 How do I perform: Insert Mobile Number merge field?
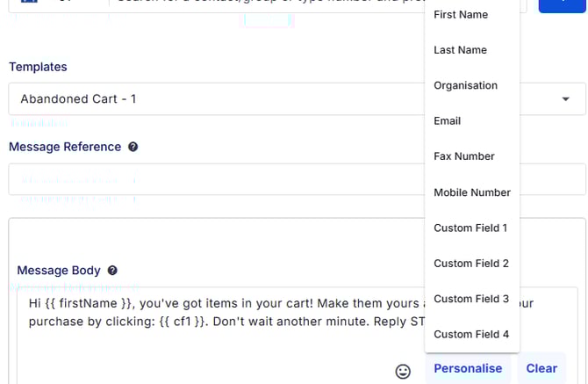pyautogui.click(x=471, y=192)
